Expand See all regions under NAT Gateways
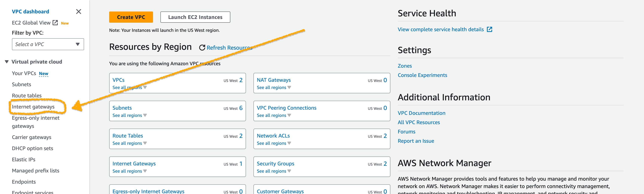 pyautogui.click(x=274, y=88)
